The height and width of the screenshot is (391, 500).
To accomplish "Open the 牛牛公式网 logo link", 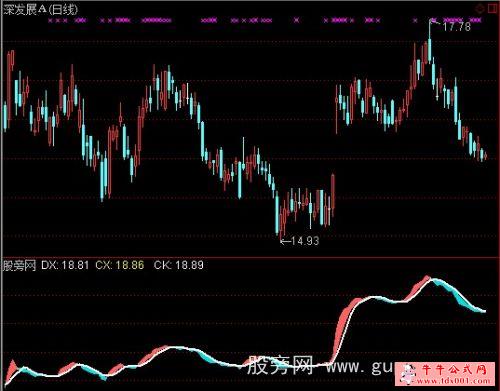I will point(445,373).
